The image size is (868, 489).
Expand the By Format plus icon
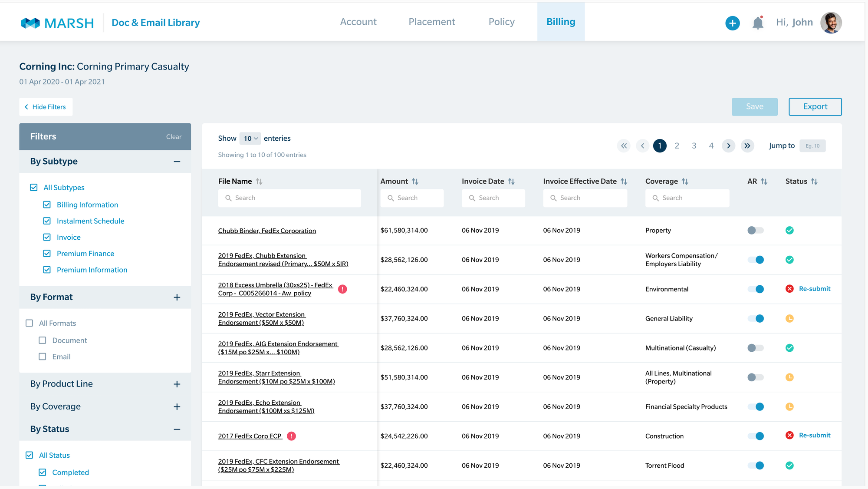(177, 297)
